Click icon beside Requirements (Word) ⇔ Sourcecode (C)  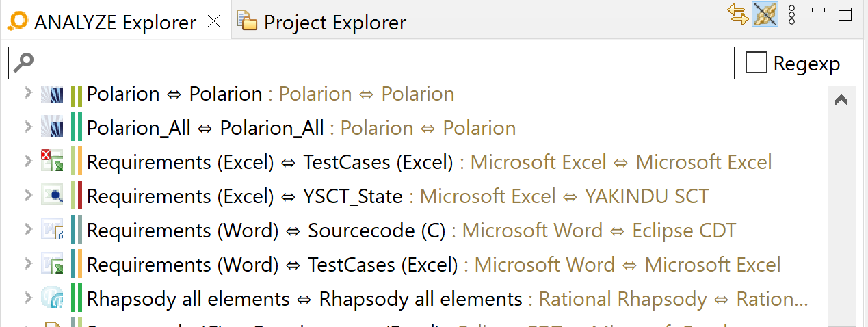(52, 230)
